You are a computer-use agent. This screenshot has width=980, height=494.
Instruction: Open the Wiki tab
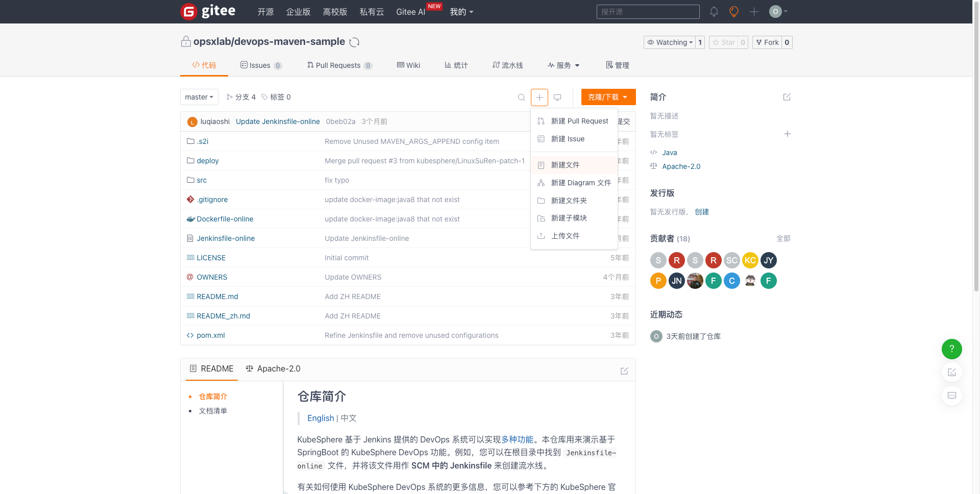pyautogui.click(x=408, y=65)
